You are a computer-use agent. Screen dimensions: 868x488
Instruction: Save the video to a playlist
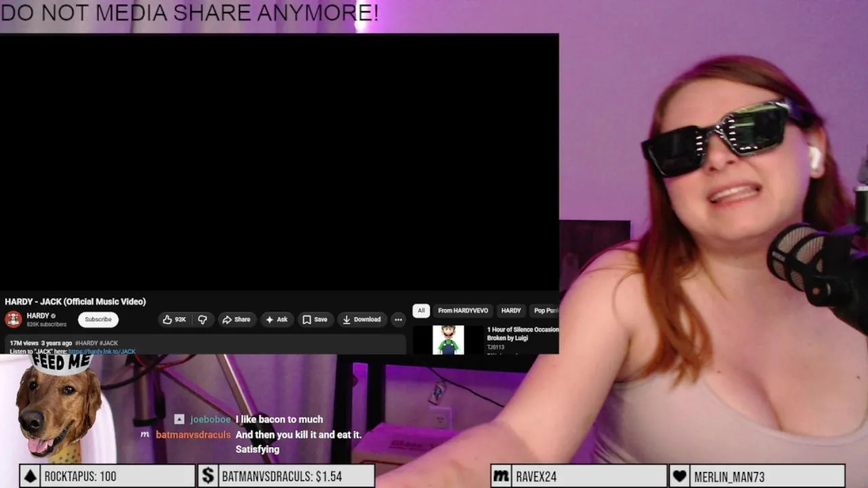(x=315, y=319)
